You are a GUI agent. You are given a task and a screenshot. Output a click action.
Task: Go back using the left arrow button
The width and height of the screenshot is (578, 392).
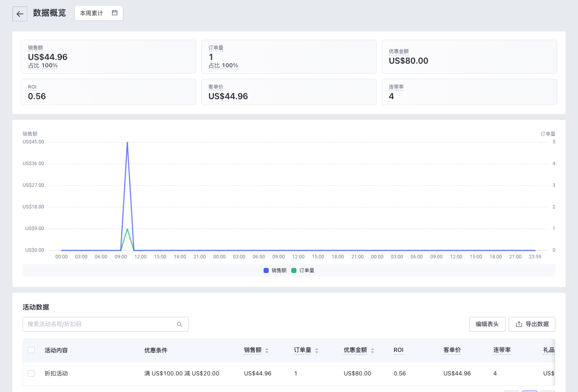click(x=20, y=14)
